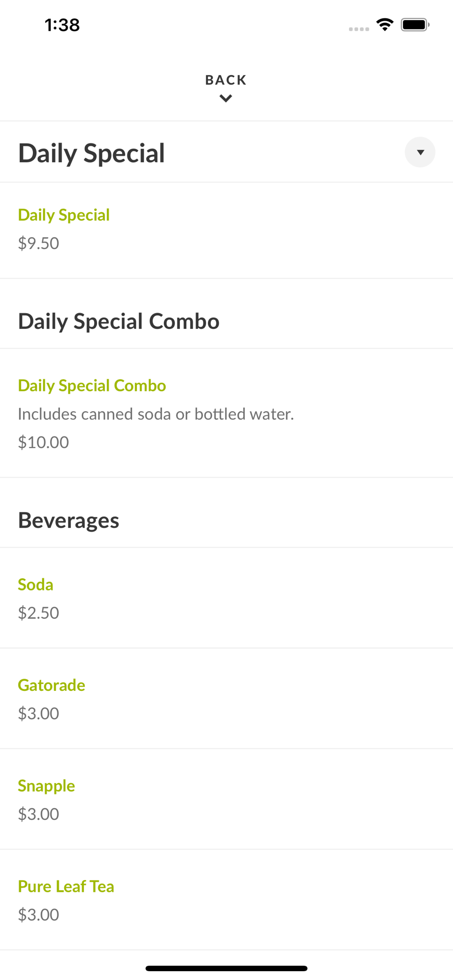
Task: Open the green Daily Special Combo item
Action: click(x=92, y=386)
